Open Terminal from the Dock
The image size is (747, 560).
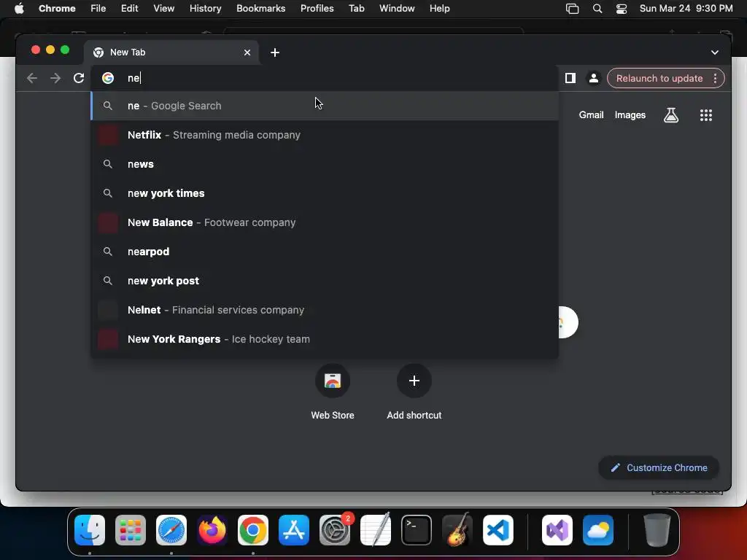pyautogui.click(x=417, y=530)
